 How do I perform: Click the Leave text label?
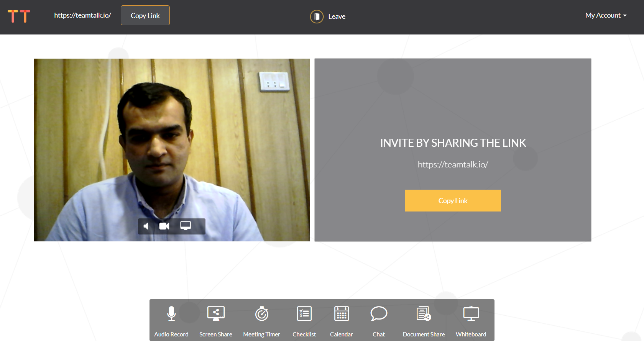337,16
